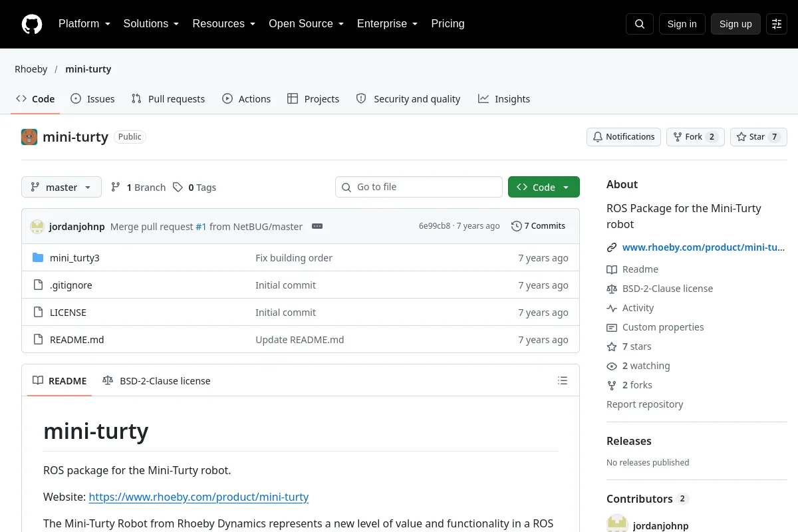Fork the repository with Fork button
The width and height of the screenshot is (798, 532).
pyautogui.click(x=695, y=137)
